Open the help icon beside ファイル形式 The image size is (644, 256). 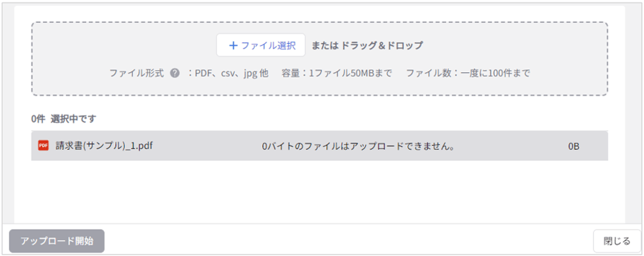click(x=175, y=74)
